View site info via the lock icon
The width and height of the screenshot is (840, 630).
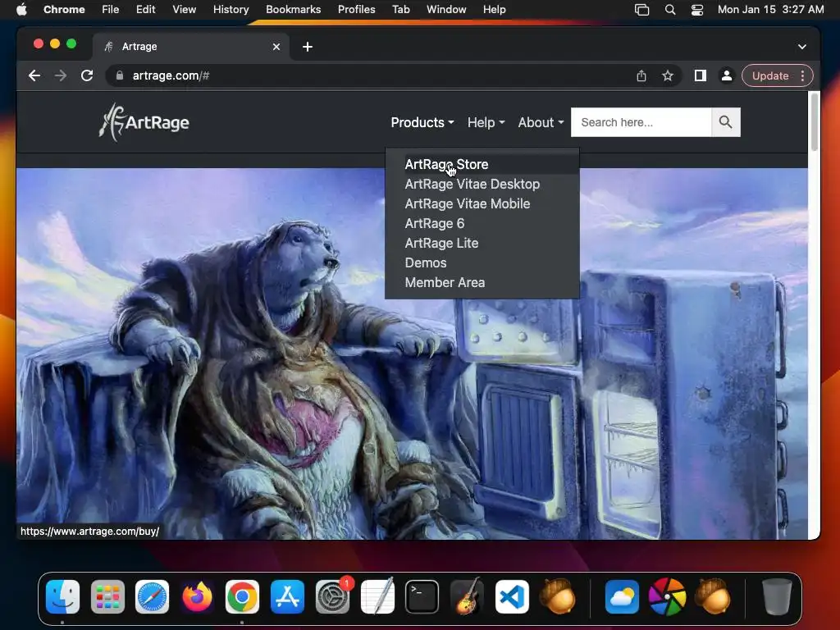point(120,75)
